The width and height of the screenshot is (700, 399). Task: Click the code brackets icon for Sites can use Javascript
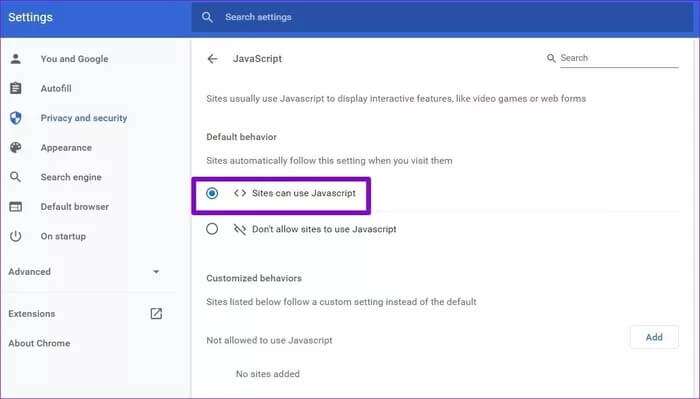[240, 193]
